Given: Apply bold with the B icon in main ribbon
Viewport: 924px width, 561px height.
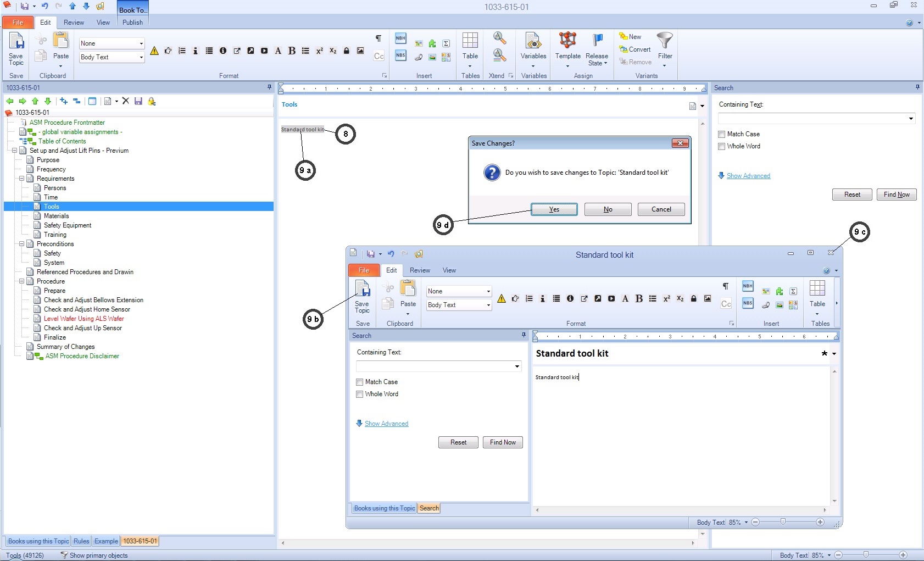Looking at the screenshot, I should pyautogui.click(x=292, y=51).
